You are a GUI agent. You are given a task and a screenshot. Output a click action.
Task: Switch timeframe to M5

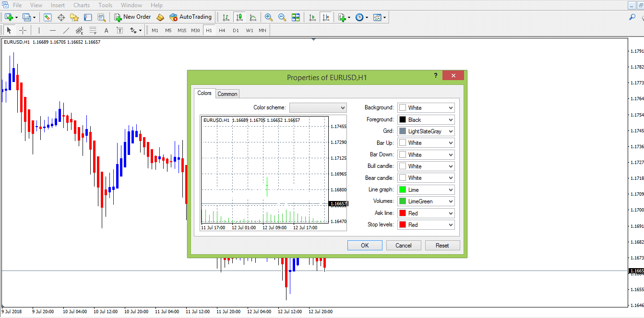(x=168, y=30)
